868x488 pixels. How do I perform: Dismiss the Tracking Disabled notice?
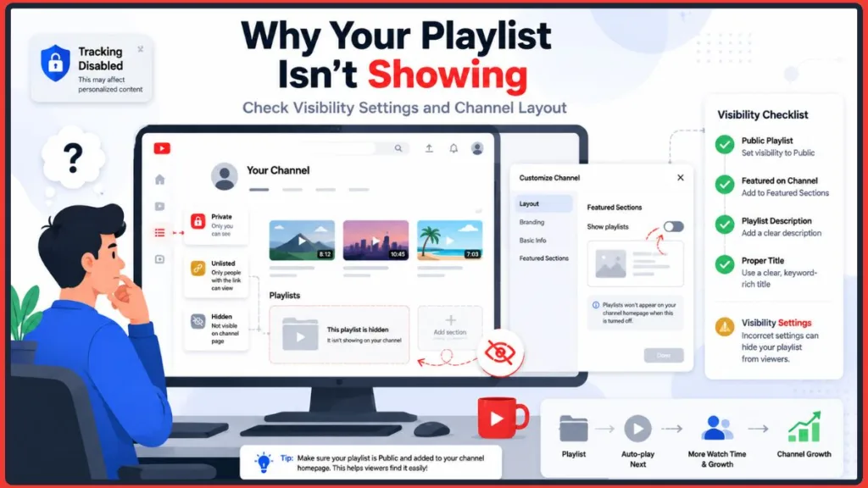point(141,49)
